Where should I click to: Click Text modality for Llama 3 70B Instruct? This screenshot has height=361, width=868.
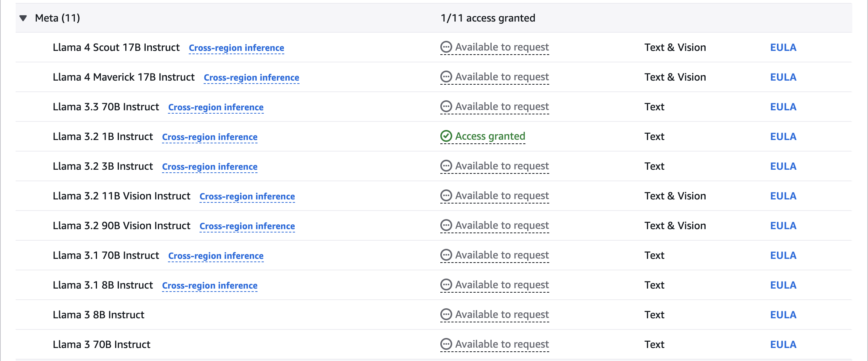pos(654,345)
